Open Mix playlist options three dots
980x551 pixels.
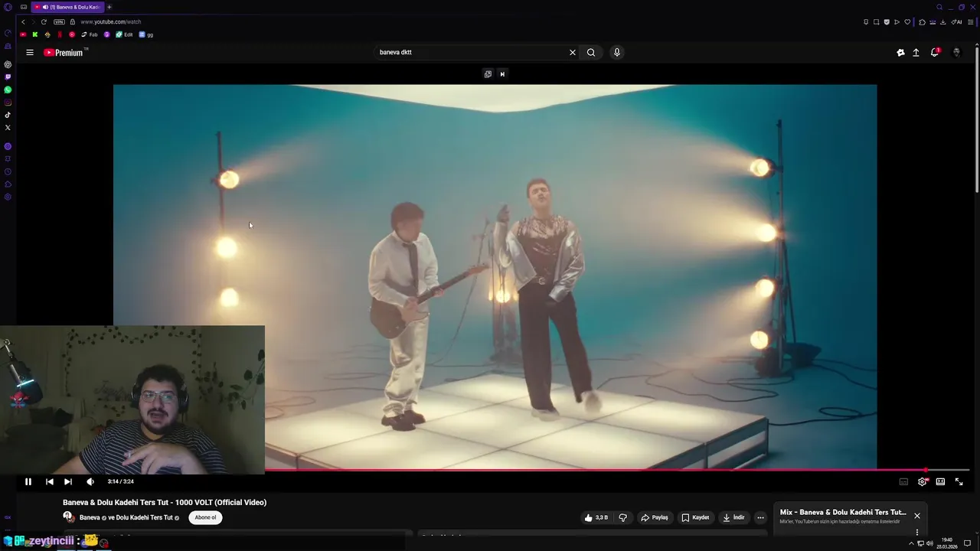(x=916, y=532)
